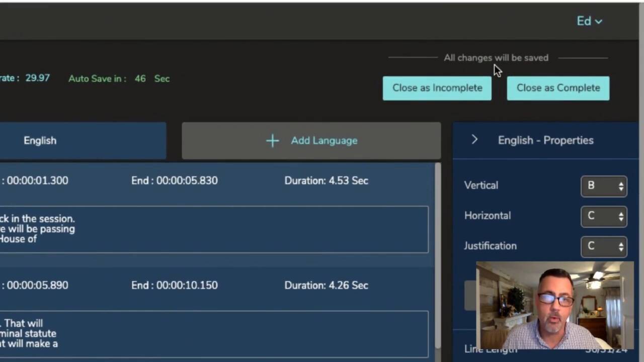
Task: Click the Close as Incomplete button
Action: (x=437, y=88)
